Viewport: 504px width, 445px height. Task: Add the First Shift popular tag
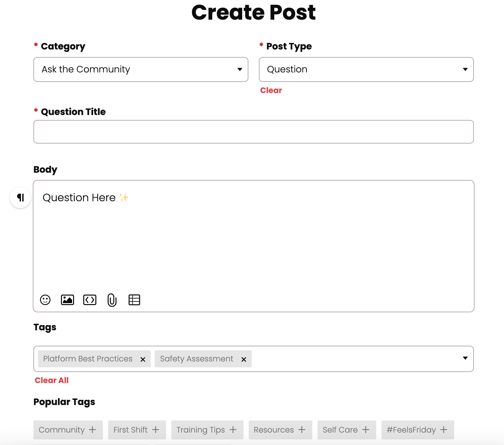tap(137, 430)
